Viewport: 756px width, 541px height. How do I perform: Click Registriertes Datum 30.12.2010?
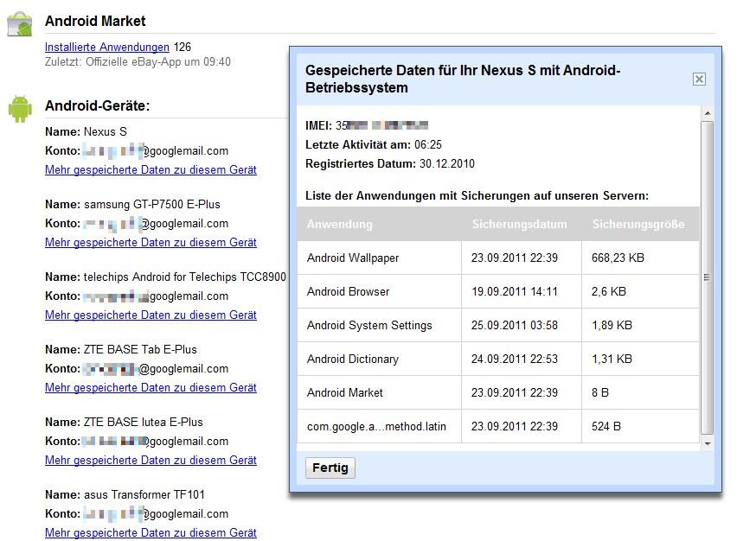tap(390, 164)
